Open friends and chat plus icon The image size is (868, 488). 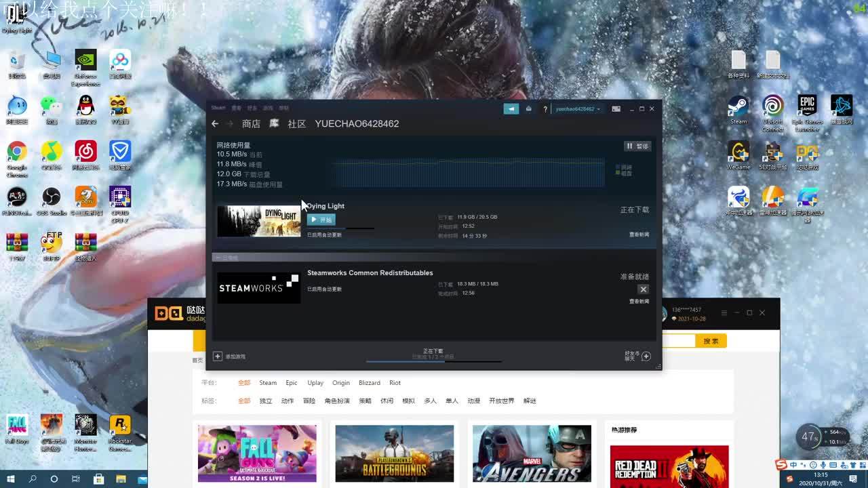click(x=646, y=357)
